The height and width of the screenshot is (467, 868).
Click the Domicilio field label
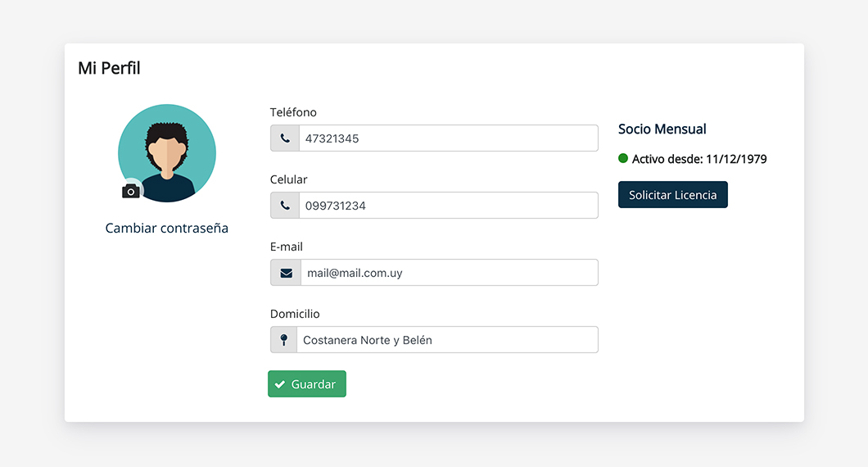tap(295, 314)
